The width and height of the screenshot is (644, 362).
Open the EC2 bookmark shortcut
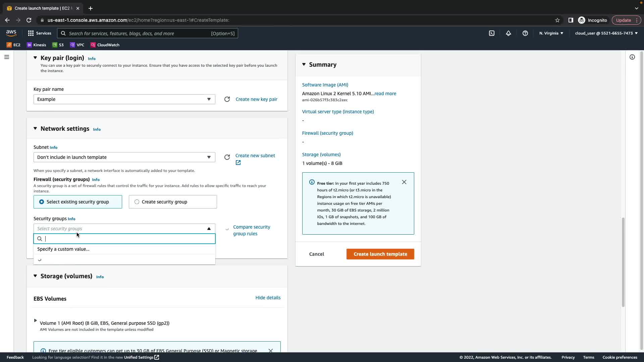[13, 45]
